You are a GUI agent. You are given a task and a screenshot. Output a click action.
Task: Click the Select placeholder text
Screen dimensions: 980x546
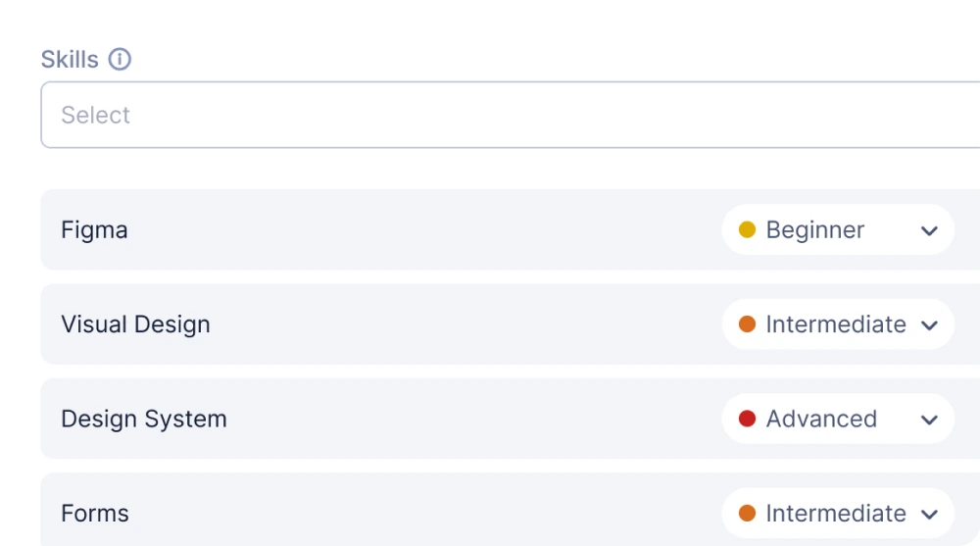tap(95, 115)
